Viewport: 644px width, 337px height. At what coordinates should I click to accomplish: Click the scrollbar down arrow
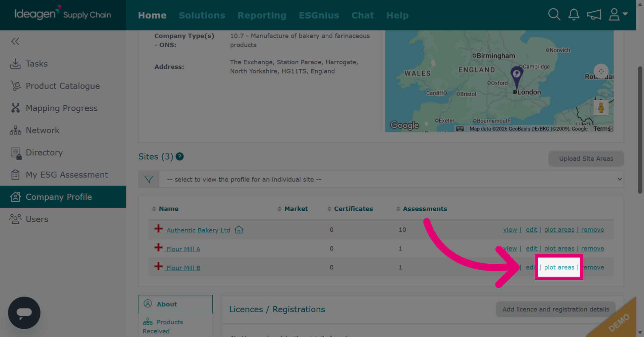click(x=640, y=333)
